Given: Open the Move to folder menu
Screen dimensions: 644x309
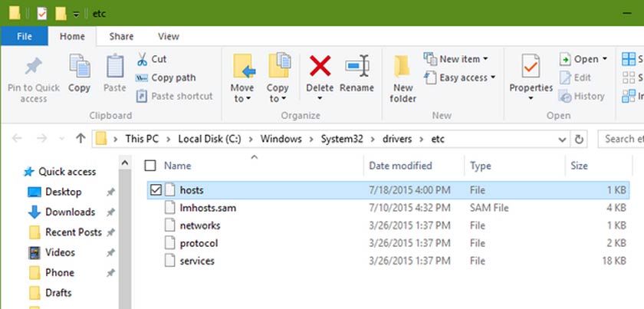Looking at the screenshot, I should click(242, 78).
